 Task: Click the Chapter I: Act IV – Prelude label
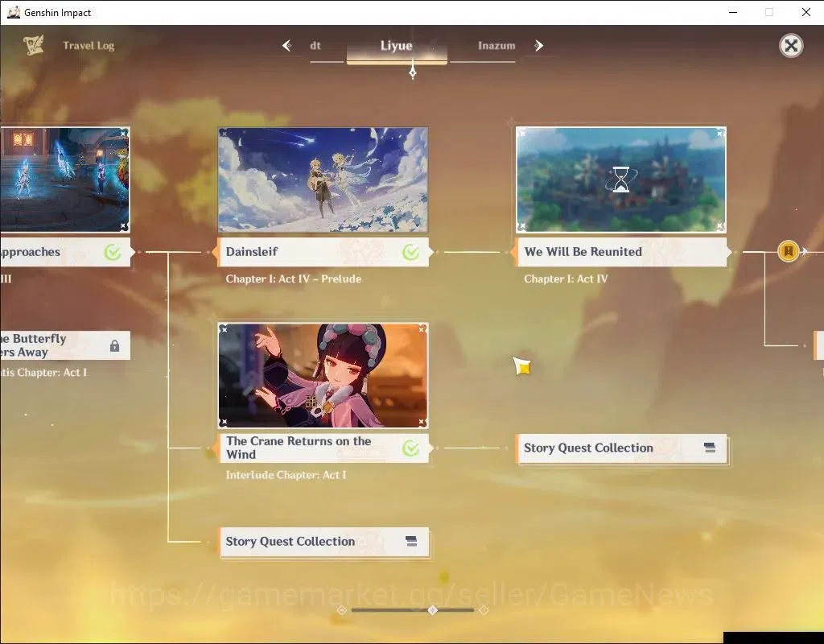click(293, 279)
